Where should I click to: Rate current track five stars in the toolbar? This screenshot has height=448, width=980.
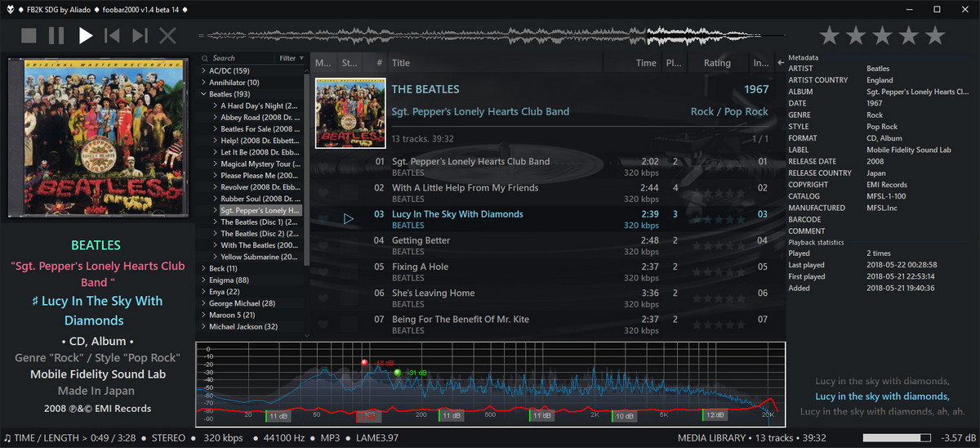(x=934, y=35)
